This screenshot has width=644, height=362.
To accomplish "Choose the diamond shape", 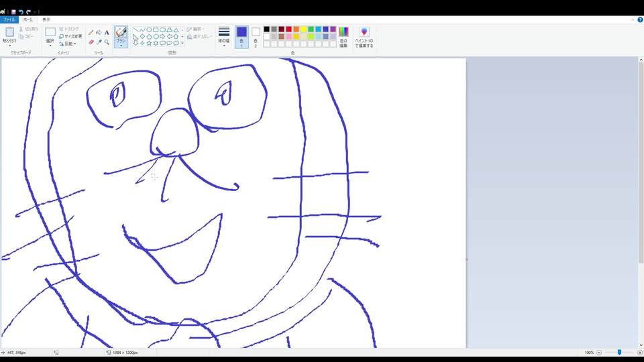I will [x=142, y=36].
